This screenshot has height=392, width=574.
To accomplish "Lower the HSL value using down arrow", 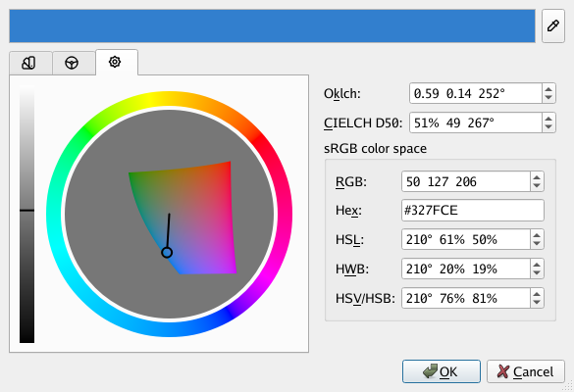I will [x=537, y=244].
